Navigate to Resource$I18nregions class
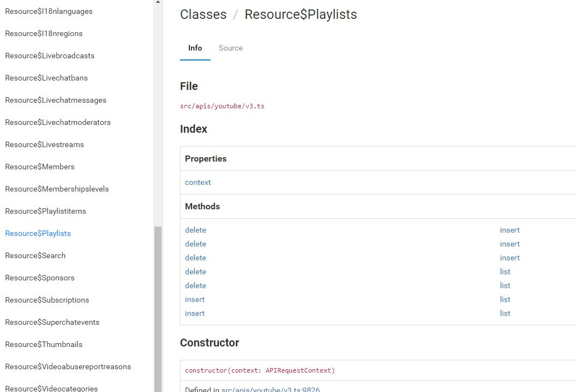Viewport: 577px width, 392px height. tap(44, 33)
